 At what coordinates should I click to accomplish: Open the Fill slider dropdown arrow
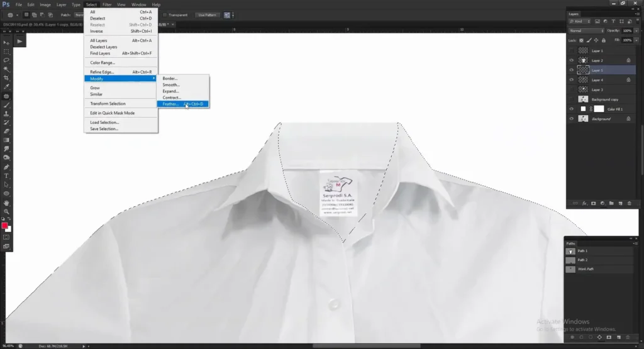pos(636,40)
